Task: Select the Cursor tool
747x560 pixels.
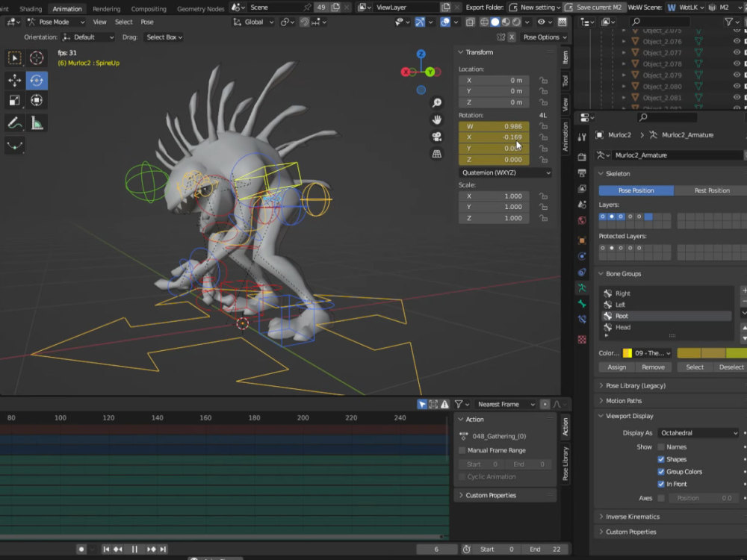Action: pos(37,58)
